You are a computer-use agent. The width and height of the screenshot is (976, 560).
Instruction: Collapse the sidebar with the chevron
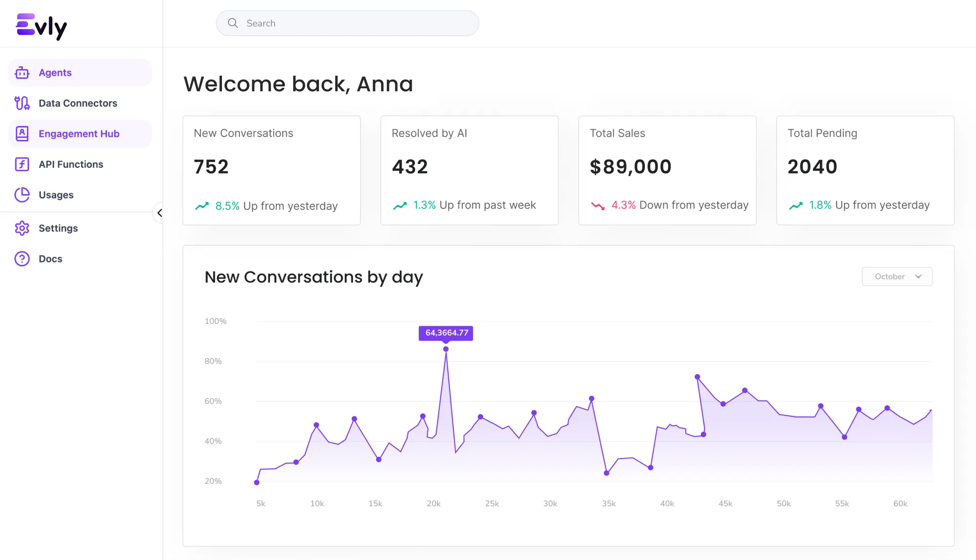(x=160, y=213)
